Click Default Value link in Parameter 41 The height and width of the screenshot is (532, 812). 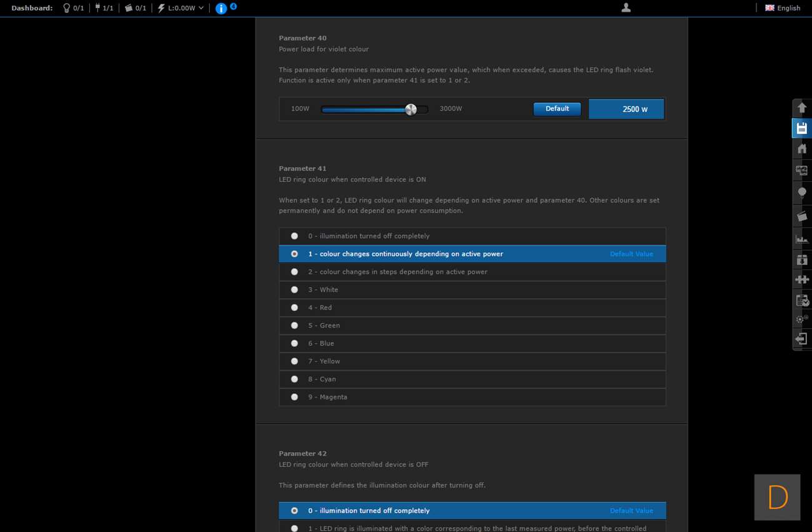[631, 254]
